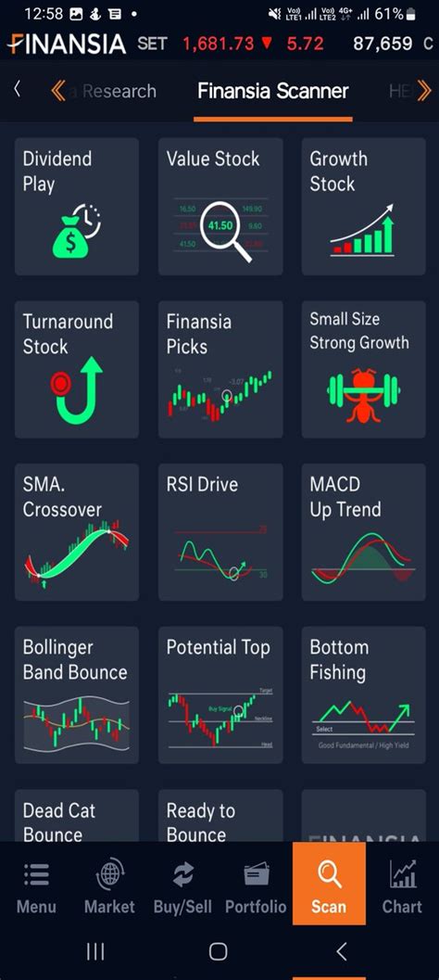Open Finansia Picks candlestick tile
439x980 pixels.
[220, 369]
